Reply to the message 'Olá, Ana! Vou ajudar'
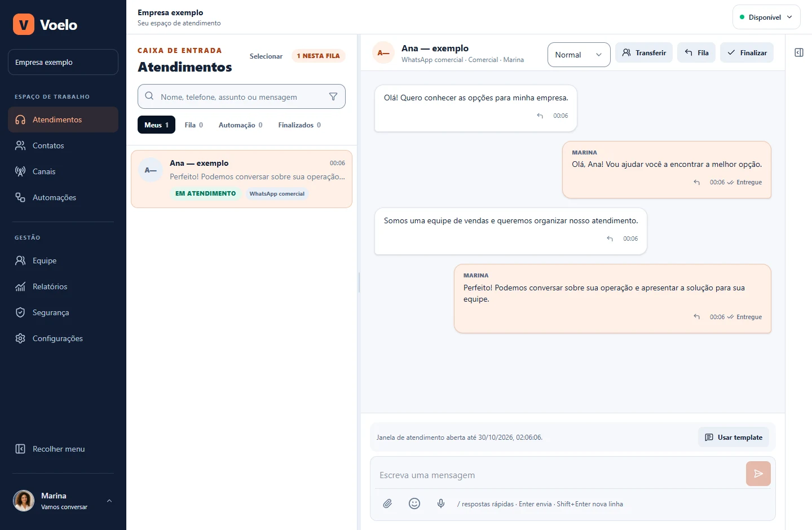 point(697,182)
